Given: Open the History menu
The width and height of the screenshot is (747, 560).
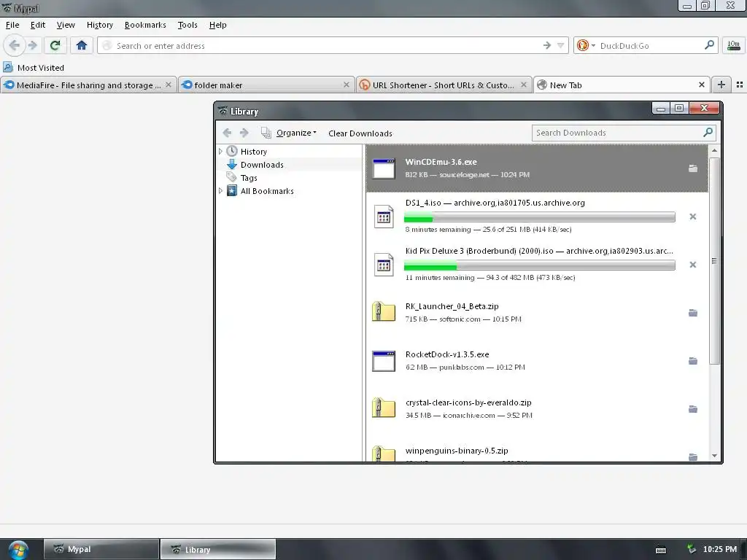Looking at the screenshot, I should 99,25.
